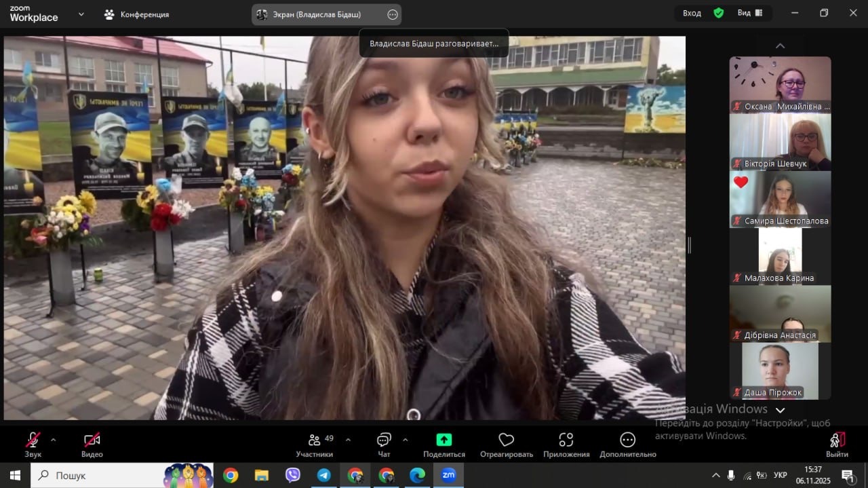The image size is (868, 488).
Task: Click the green Share screen icon
Action: 443,440
